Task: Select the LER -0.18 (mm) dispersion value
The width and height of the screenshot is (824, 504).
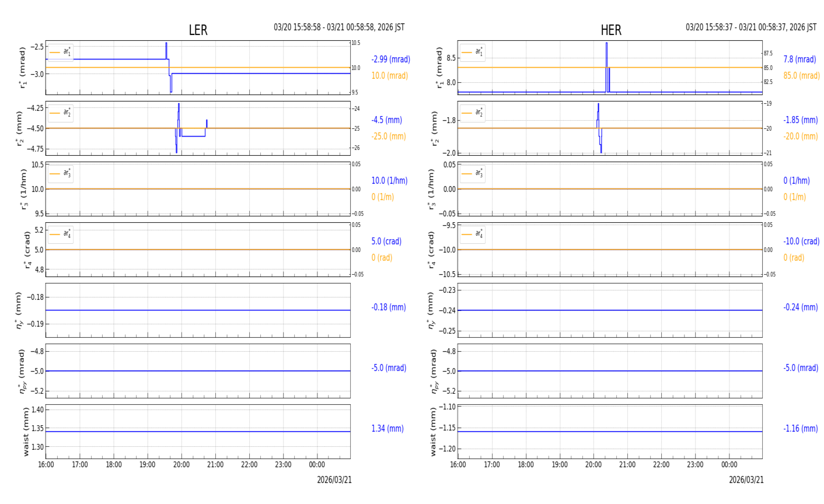Action: coord(388,307)
